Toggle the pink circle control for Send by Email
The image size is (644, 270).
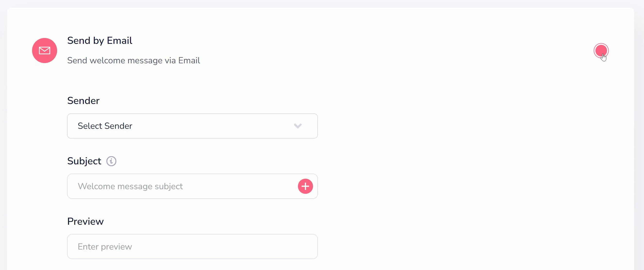point(601,51)
